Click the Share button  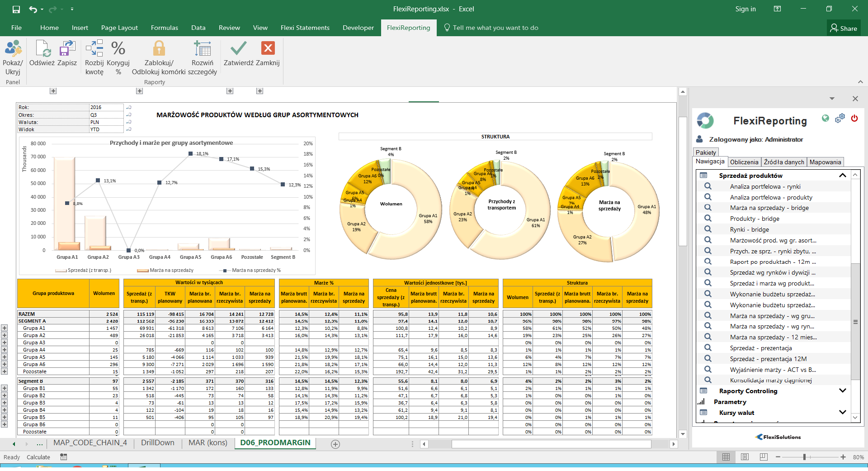tap(844, 28)
